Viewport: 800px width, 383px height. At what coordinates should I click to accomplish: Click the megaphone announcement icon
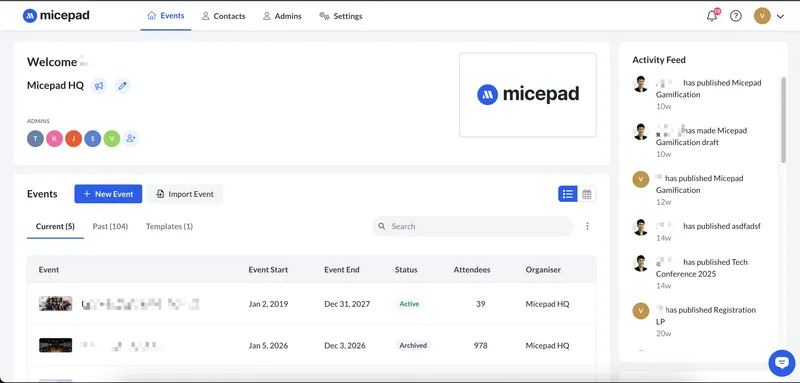[x=99, y=86]
